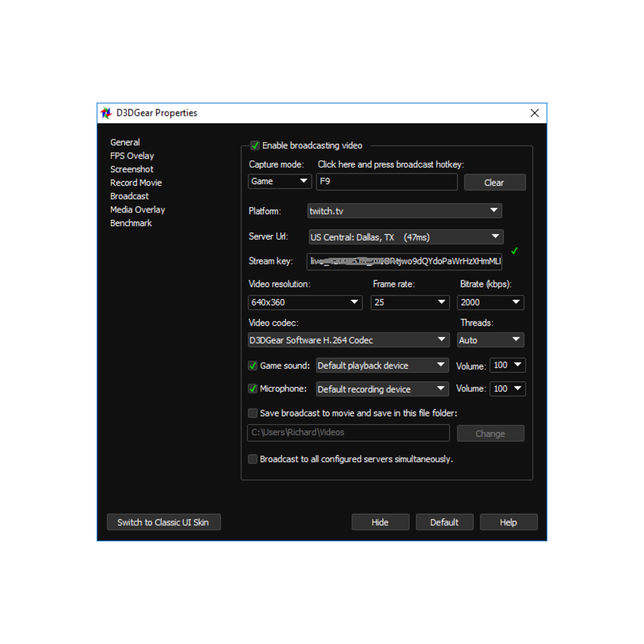
Task: Disable the Microphone checkbox
Action: [253, 389]
